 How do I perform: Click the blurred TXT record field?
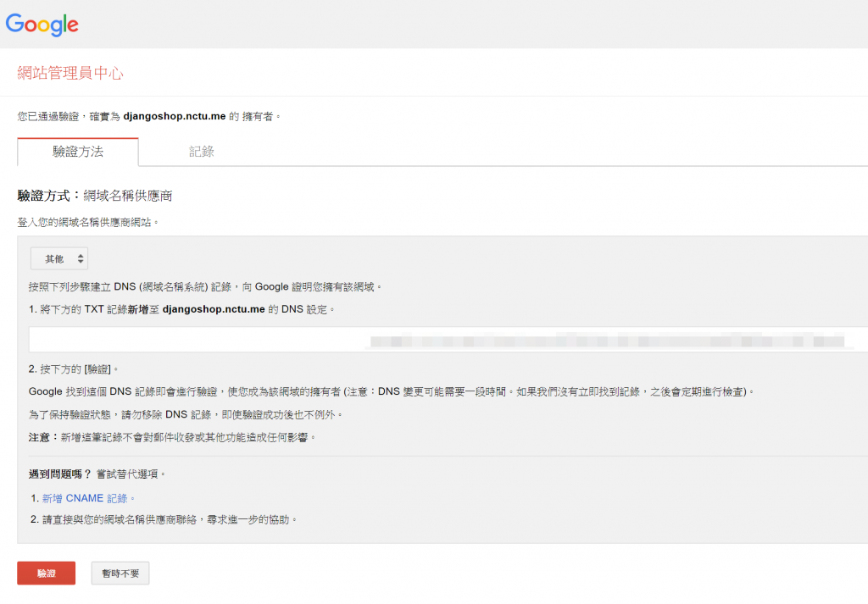click(448, 340)
